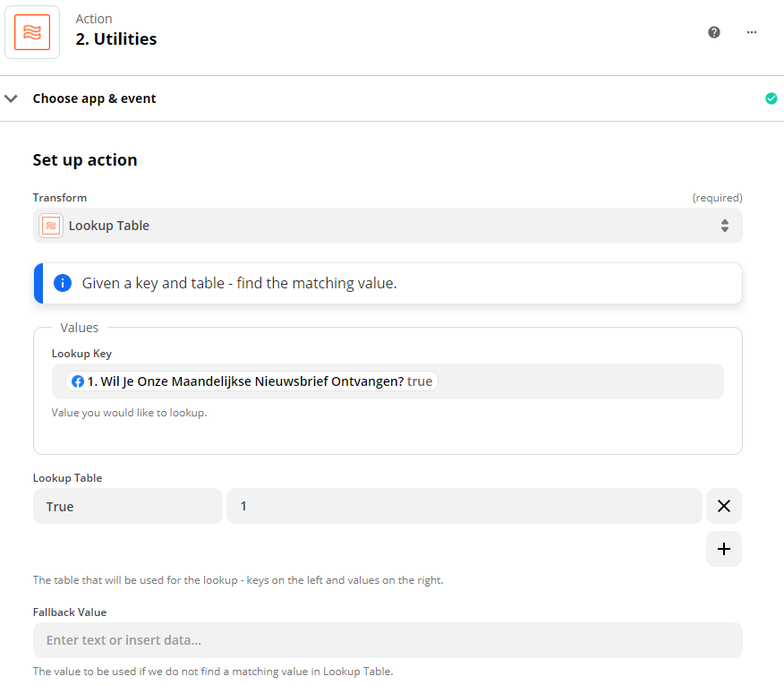Click the green checkmark status icon
784x685 pixels.
coord(771,98)
